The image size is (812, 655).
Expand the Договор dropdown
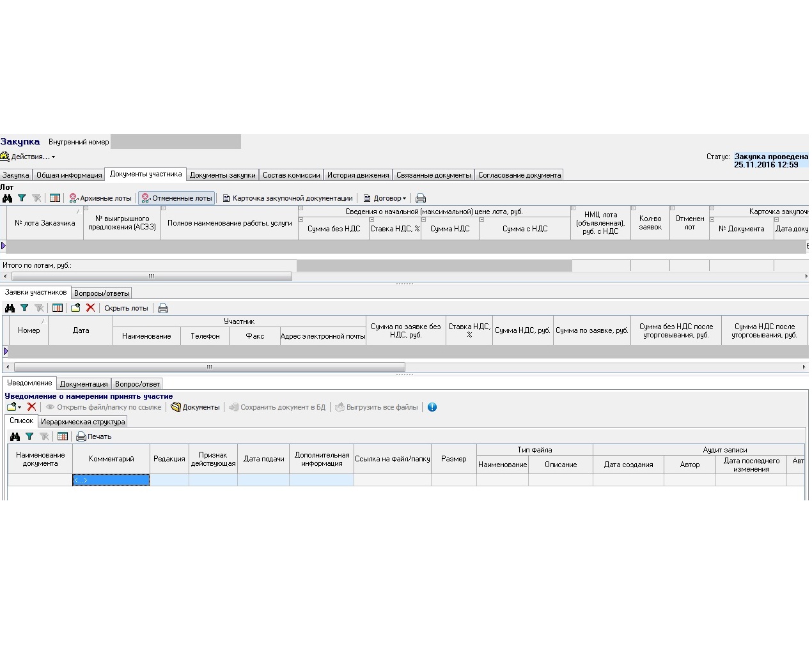point(385,198)
